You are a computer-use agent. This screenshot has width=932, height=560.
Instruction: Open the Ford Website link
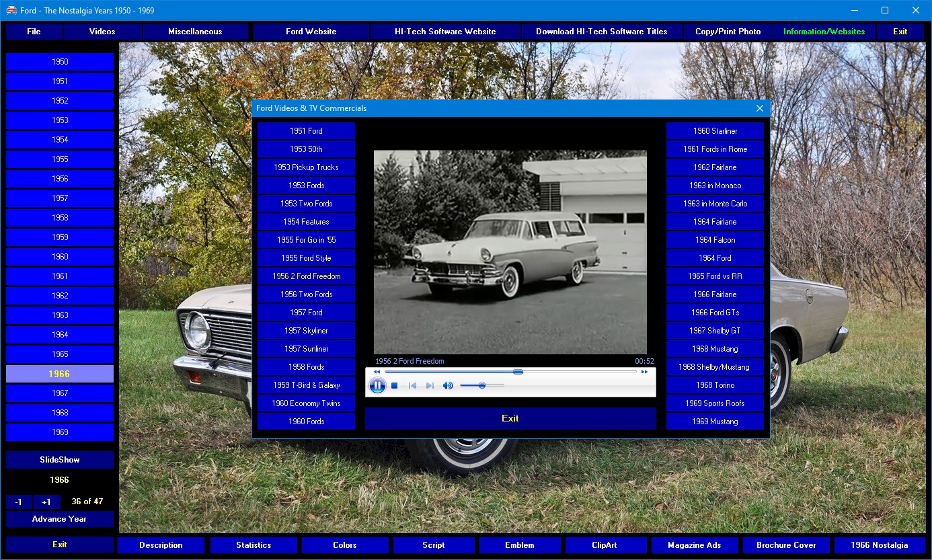[x=311, y=32]
